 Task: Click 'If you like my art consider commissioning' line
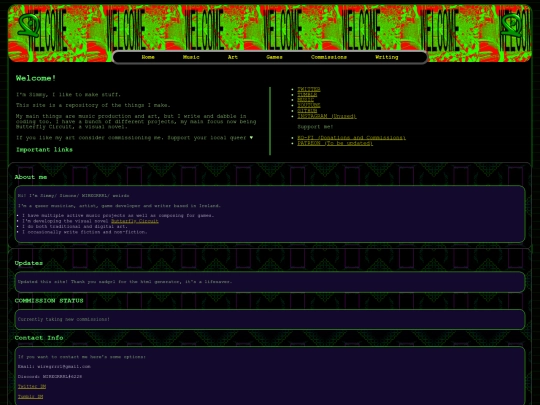point(134,138)
